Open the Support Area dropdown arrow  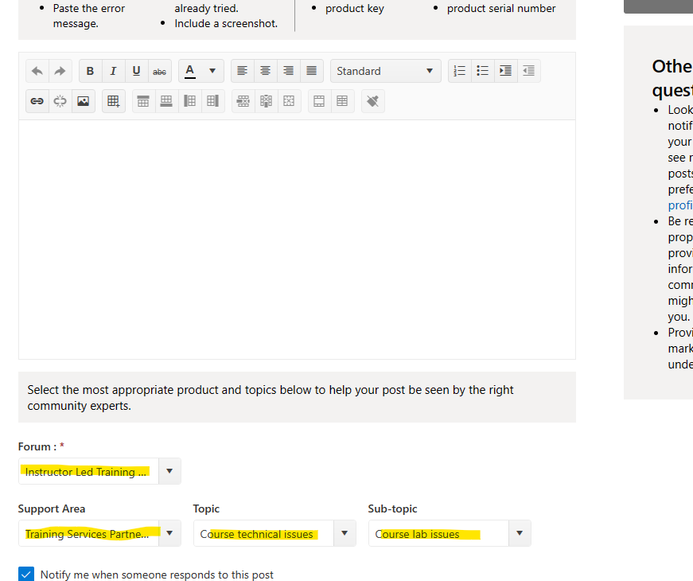[x=169, y=533]
